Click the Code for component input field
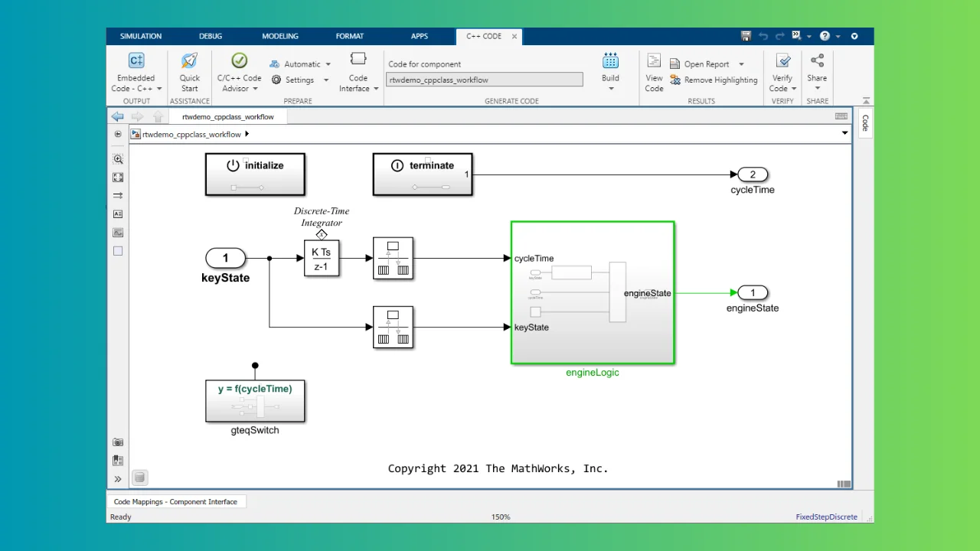Image resolution: width=980 pixels, height=551 pixels. pos(484,80)
